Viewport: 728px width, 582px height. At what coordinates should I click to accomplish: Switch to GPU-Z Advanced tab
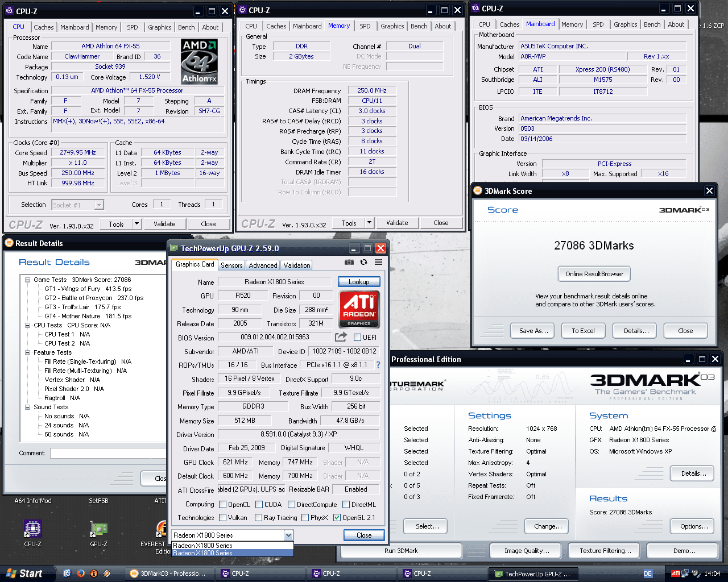[x=263, y=265]
